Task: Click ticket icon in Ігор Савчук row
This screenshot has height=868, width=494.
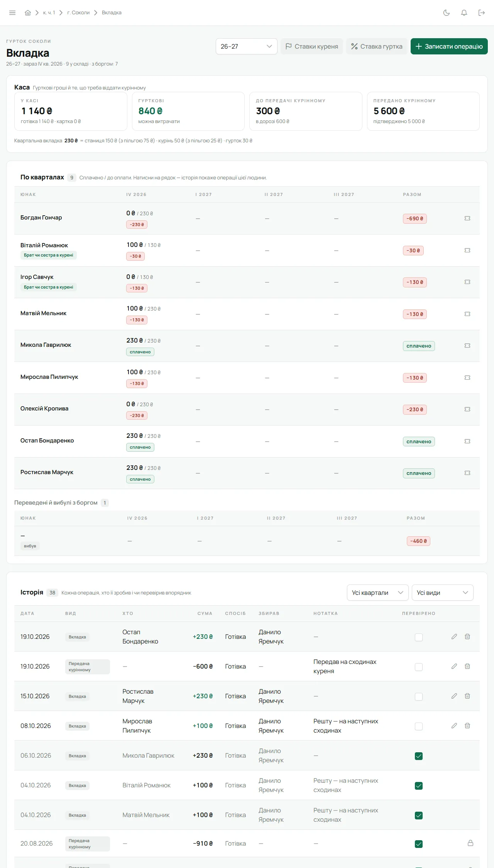Action: tap(467, 282)
